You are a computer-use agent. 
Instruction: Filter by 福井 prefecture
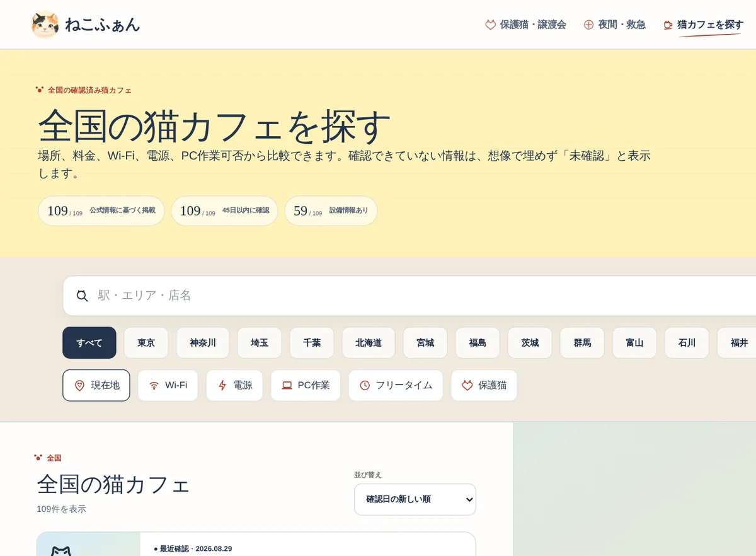(736, 343)
